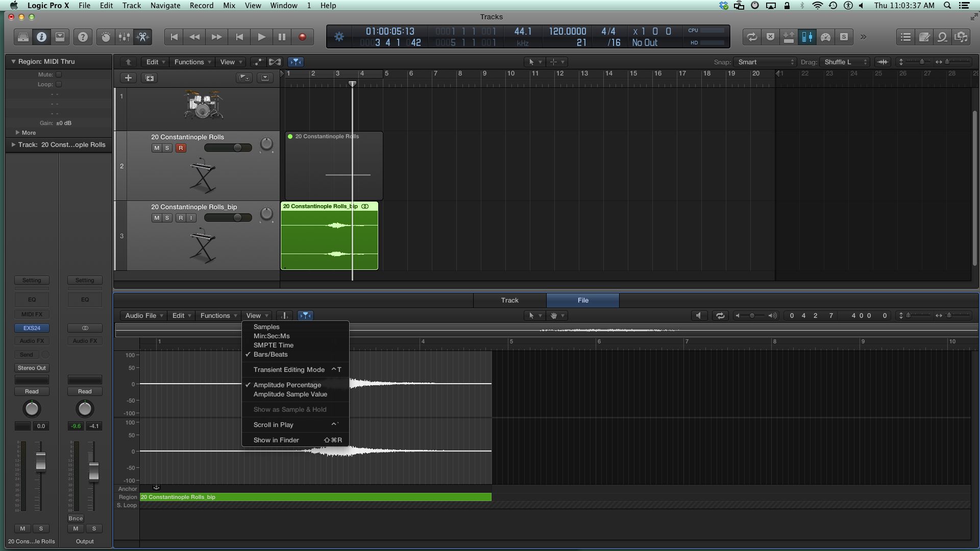
Task: Mute the 20 Constantinople Rolls track
Action: [x=157, y=148]
